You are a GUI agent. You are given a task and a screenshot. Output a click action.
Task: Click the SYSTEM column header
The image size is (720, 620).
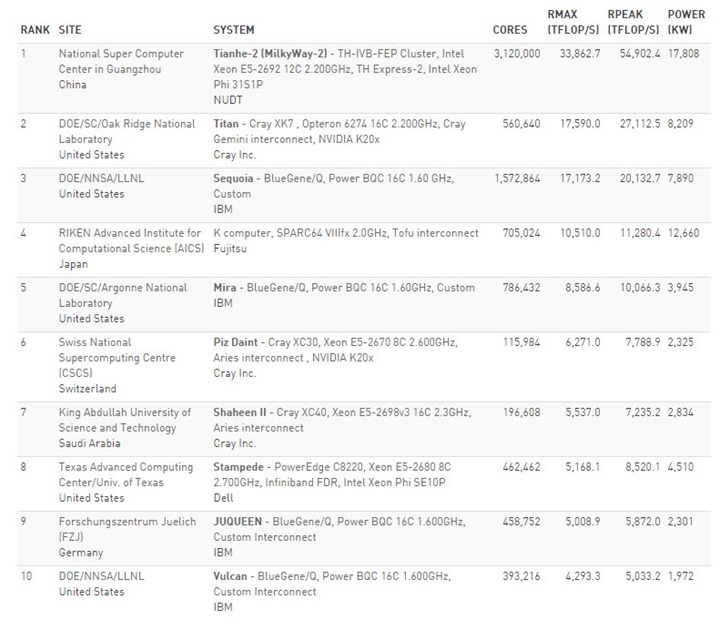[x=234, y=30]
